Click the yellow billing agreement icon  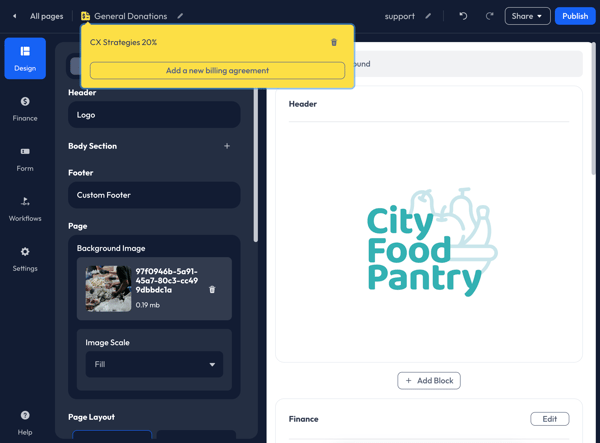point(85,16)
